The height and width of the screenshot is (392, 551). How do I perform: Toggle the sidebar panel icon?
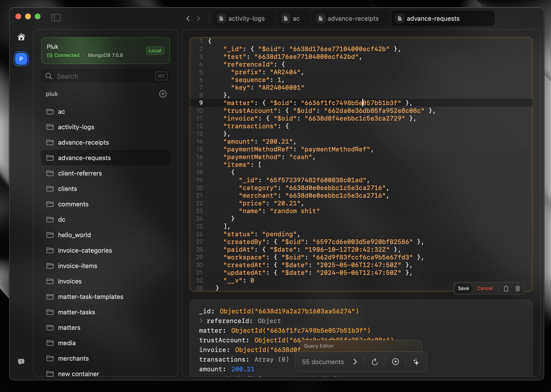click(x=56, y=18)
